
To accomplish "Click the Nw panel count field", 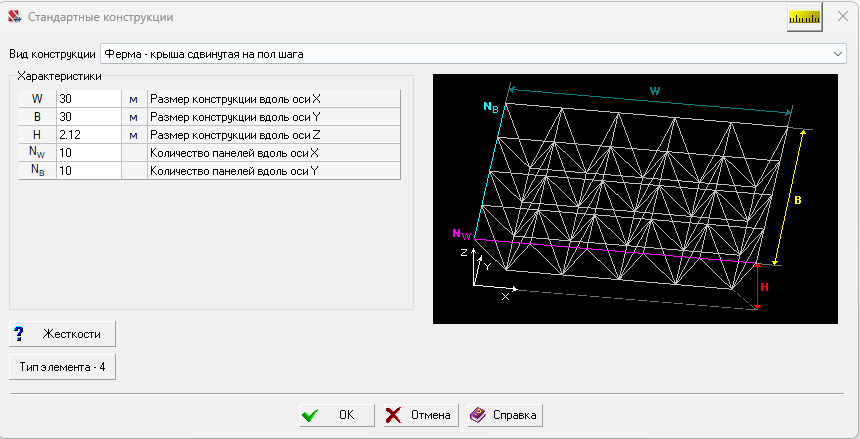I will click(x=88, y=153).
